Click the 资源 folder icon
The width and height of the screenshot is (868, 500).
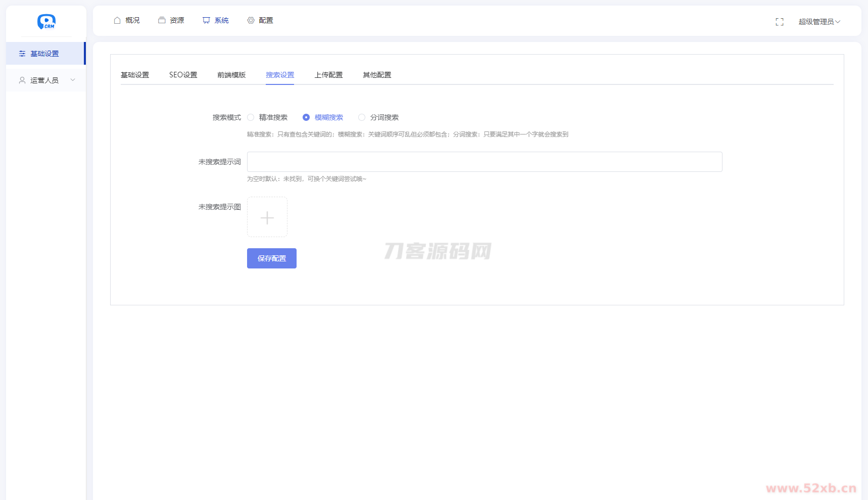click(162, 20)
